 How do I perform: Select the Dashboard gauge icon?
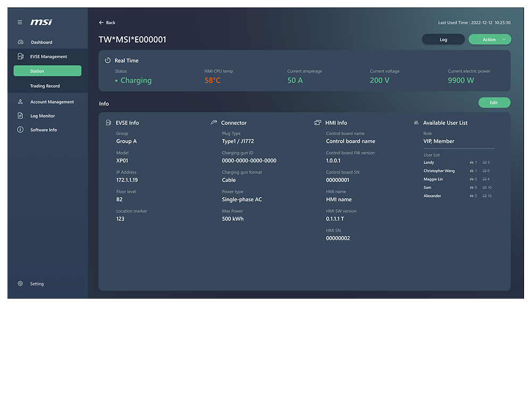point(20,42)
